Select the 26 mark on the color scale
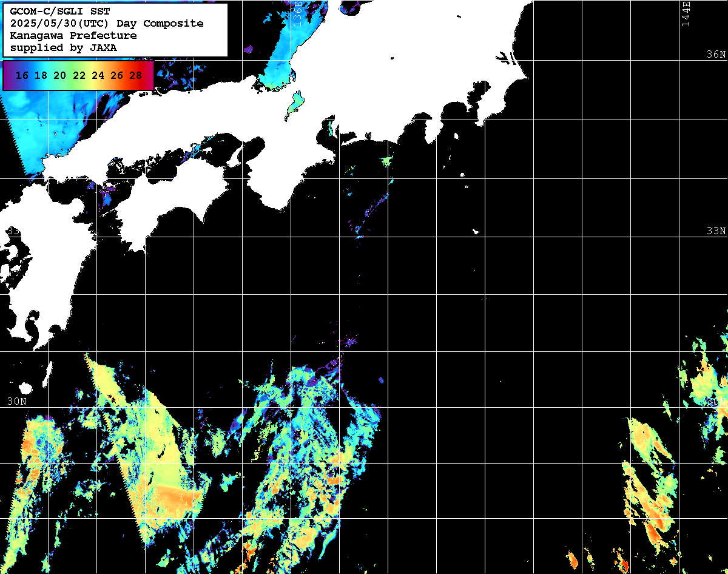Screen dimensions: 728x574 pos(116,76)
